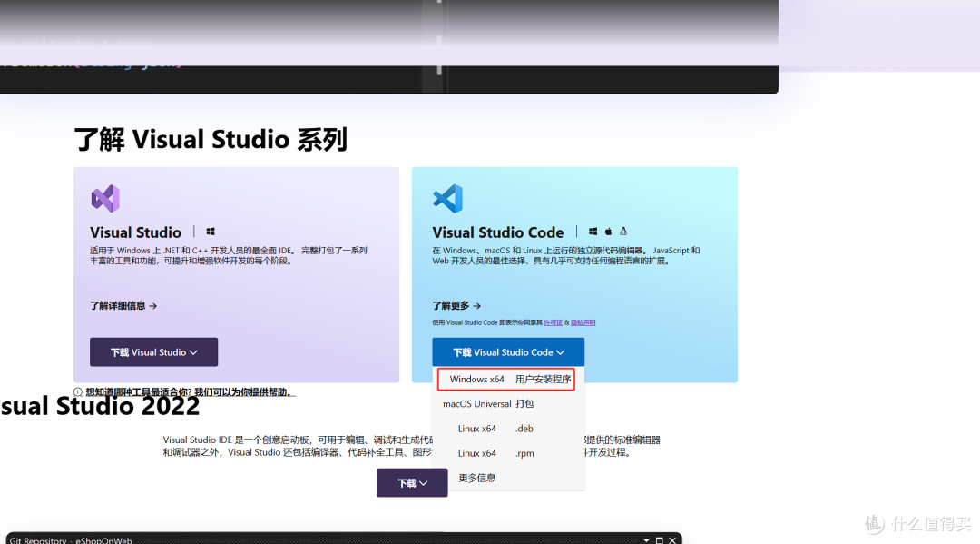The width and height of the screenshot is (980, 544).
Task: Click the Apple icon next to Visual Studio Code
Action: [608, 231]
